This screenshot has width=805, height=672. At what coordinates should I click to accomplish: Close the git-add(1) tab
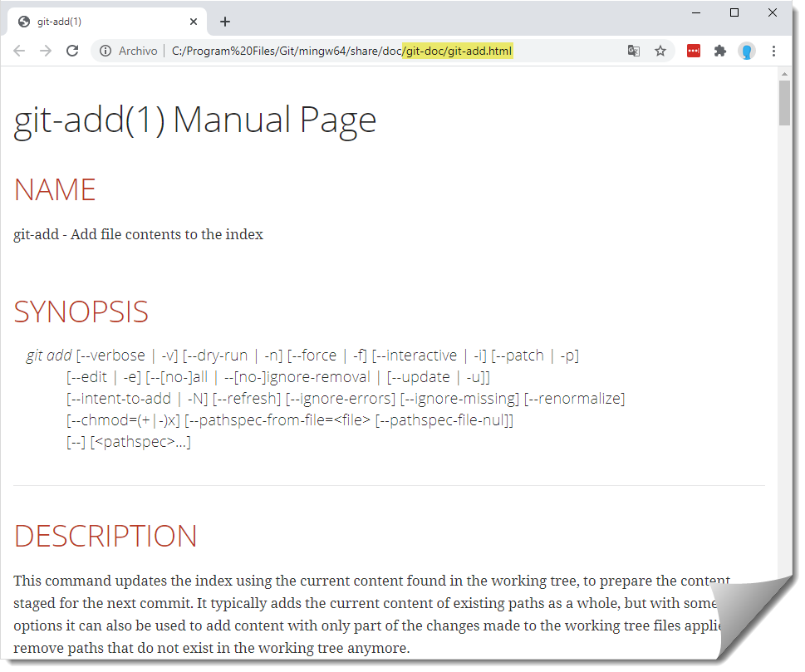coord(194,22)
